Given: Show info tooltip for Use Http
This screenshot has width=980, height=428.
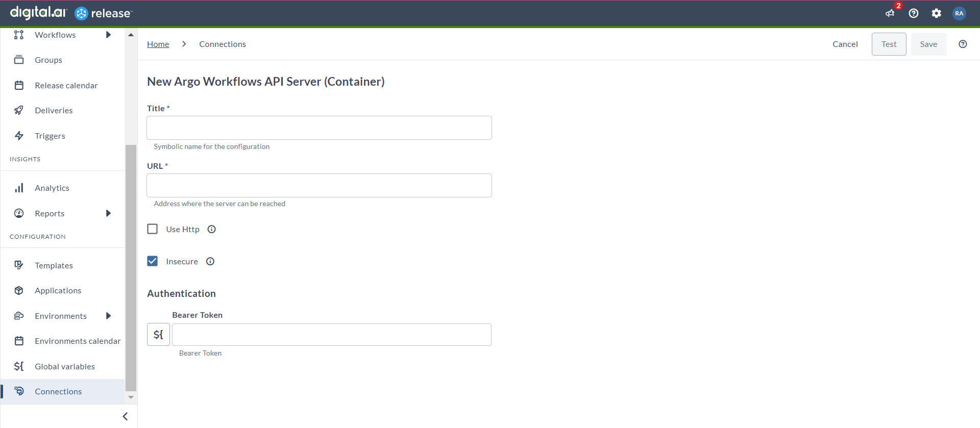Looking at the screenshot, I should [212, 229].
